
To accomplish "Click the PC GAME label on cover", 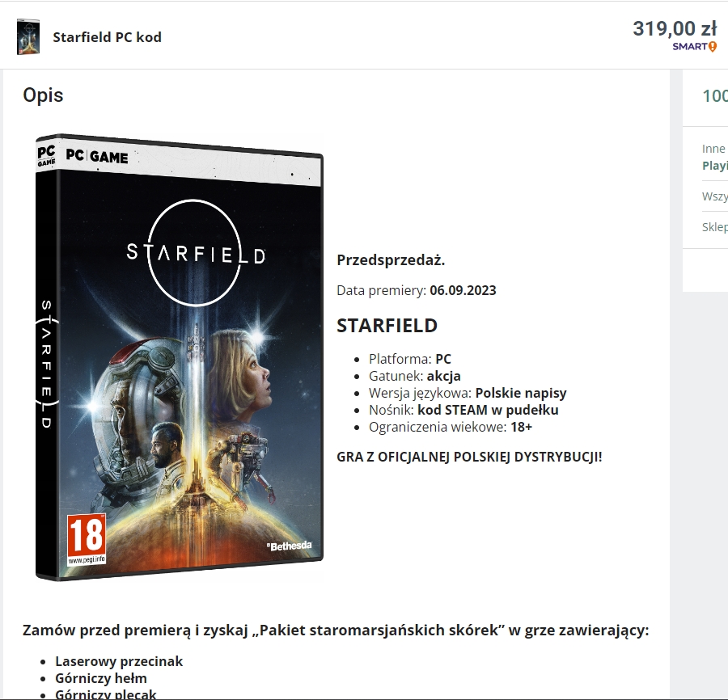I will pos(96,156).
